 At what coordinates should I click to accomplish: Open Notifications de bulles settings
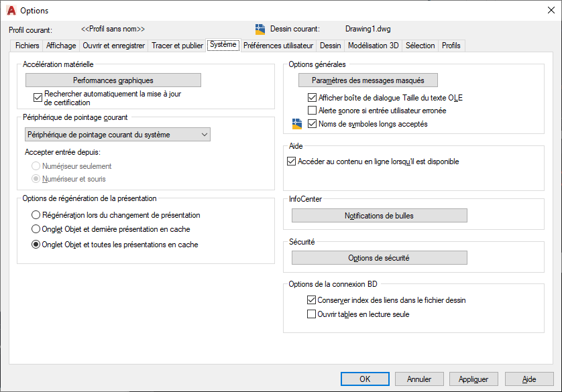coord(379,216)
